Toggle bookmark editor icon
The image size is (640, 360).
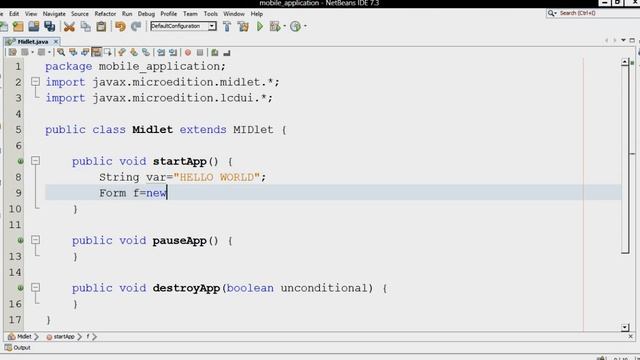(145, 52)
